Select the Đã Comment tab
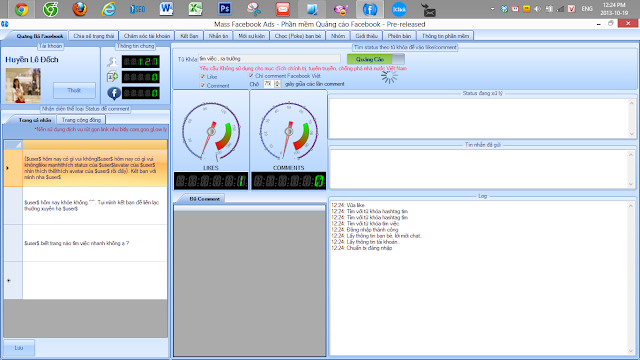The width and height of the screenshot is (640, 360). pyautogui.click(x=204, y=199)
